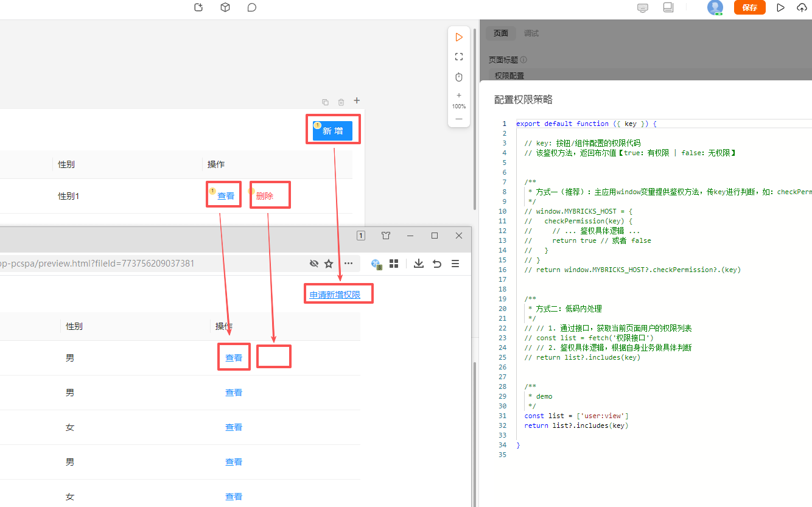The height and width of the screenshot is (507, 812).
Task: Click the 权限配置 page title field
Action: [x=509, y=75]
